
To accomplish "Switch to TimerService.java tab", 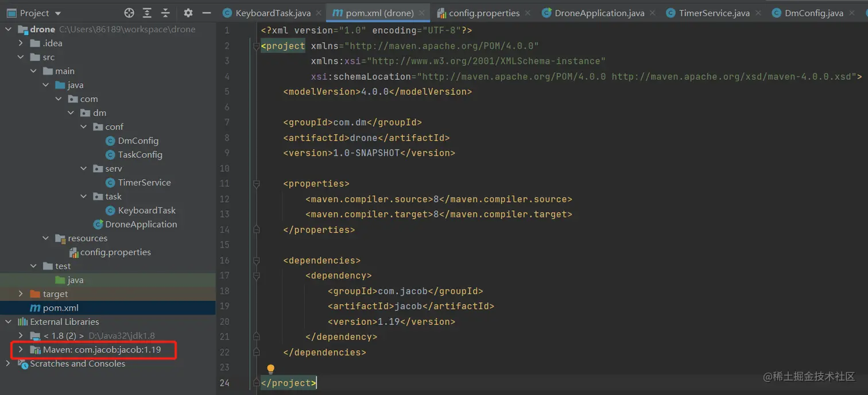I will coord(708,13).
